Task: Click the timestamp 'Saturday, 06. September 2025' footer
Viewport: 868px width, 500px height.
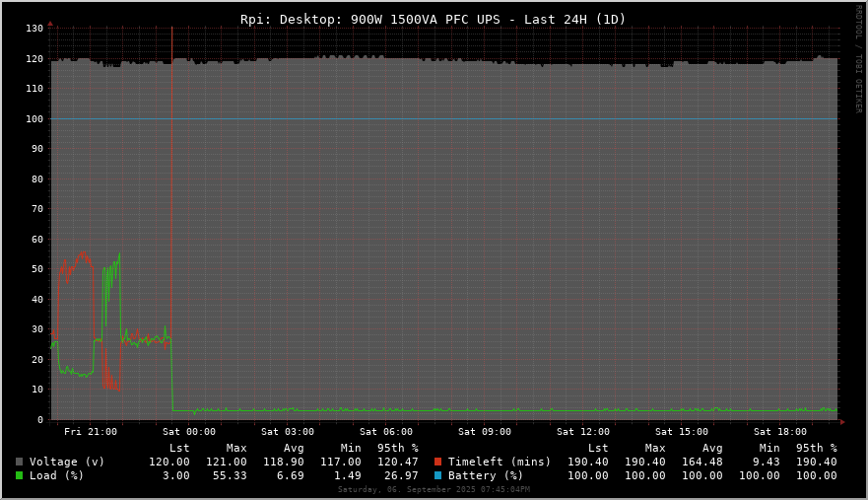Action: coord(407,489)
